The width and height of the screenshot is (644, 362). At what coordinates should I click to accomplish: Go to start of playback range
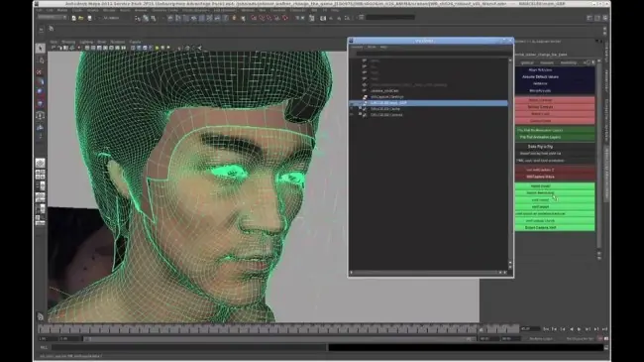pos(546,328)
